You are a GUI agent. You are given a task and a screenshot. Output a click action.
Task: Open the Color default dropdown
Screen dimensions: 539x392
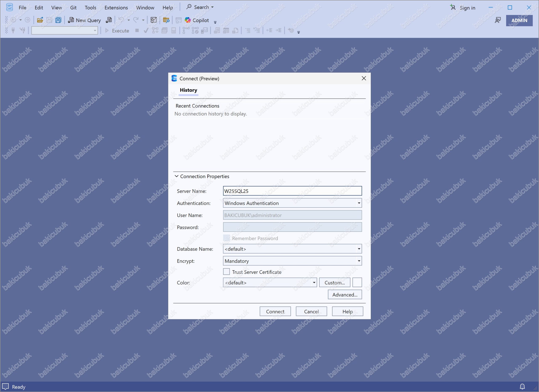(x=270, y=282)
